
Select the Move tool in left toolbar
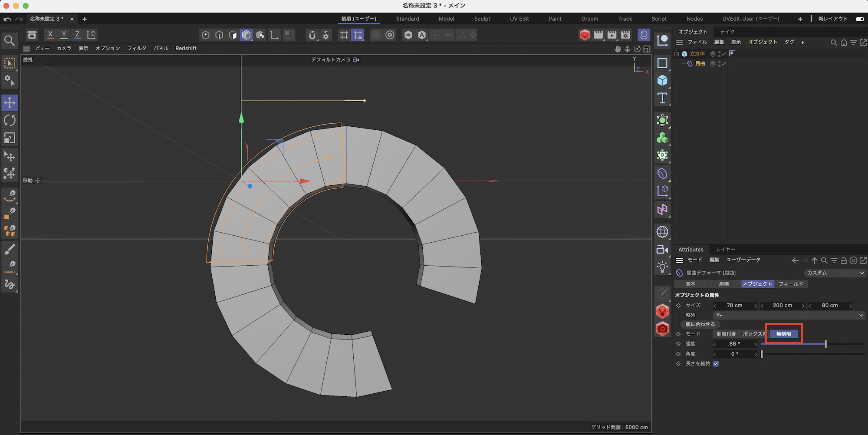coord(10,103)
